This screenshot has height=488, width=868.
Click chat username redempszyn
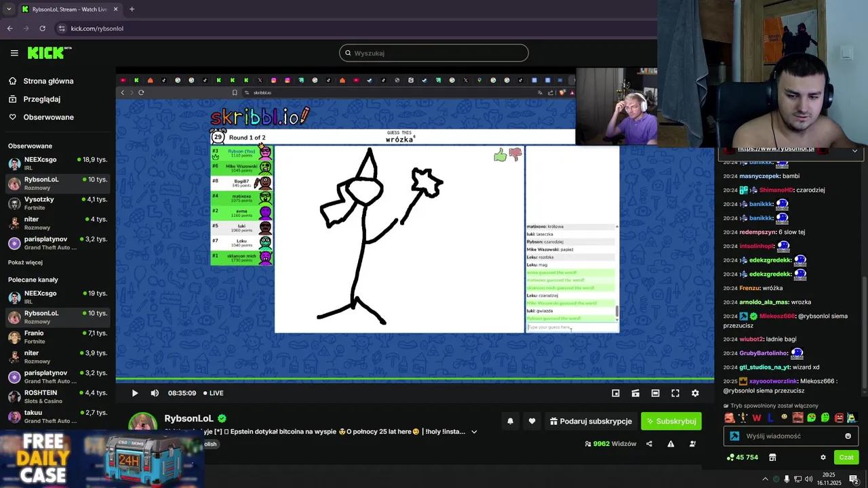pyautogui.click(x=759, y=232)
